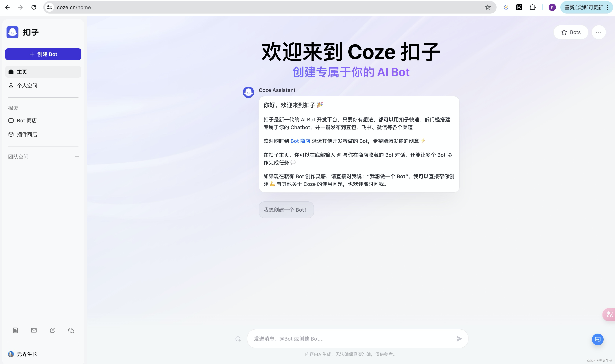Image resolution: width=615 pixels, height=364 pixels.
Task: Bookmark this page with the star icon
Action: [x=488, y=7]
